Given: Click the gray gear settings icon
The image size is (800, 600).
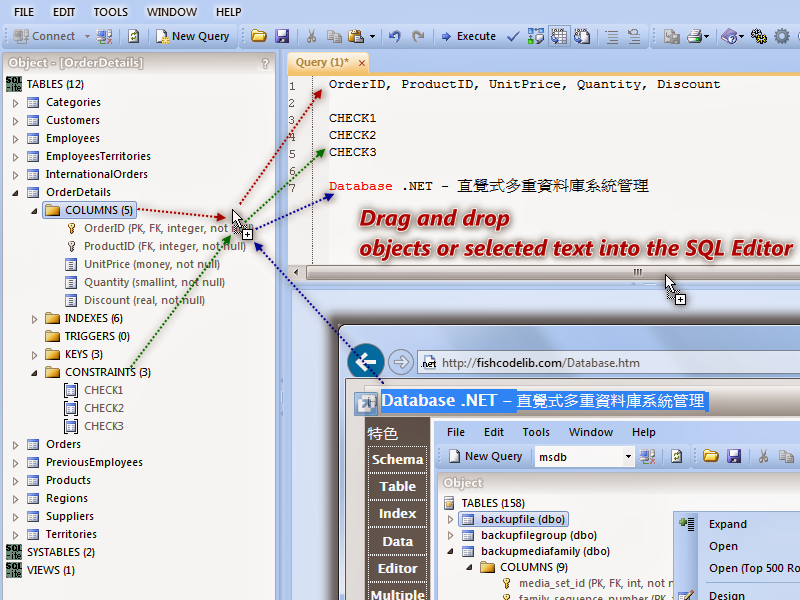Looking at the screenshot, I should [x=782, y=36].
